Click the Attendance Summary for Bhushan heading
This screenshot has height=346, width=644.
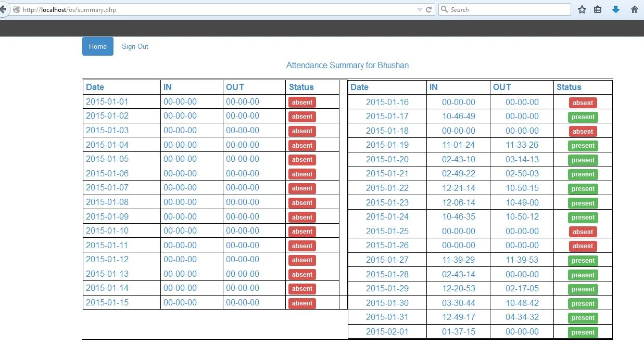tap(347, 65)
